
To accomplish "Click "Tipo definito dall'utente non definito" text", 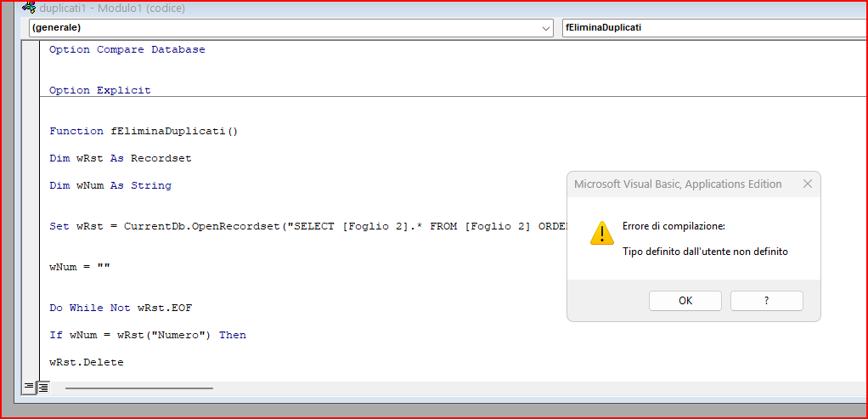I will point(705,252).
